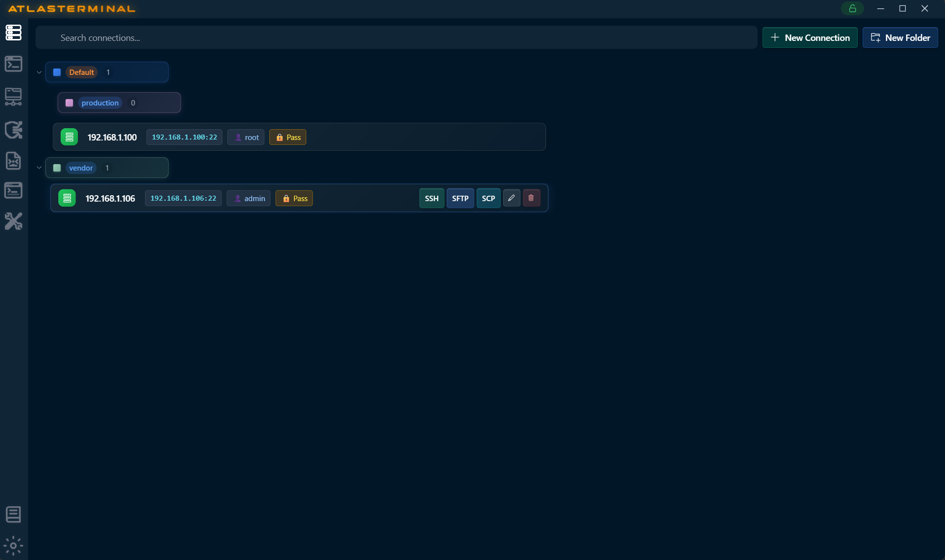Viewport: 945px width, 560px height.
Task: Open the tools panel in the sidebar
Action: 13,221
